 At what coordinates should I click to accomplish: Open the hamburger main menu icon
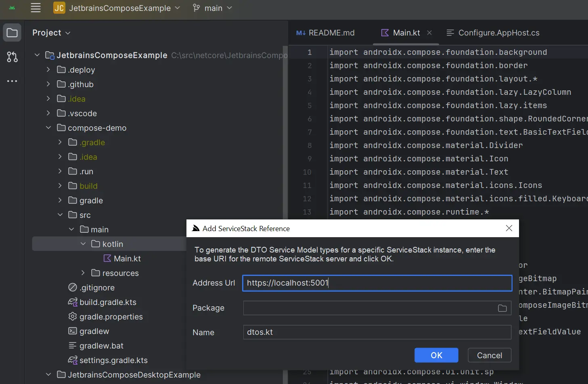click(x=36, y=8)
